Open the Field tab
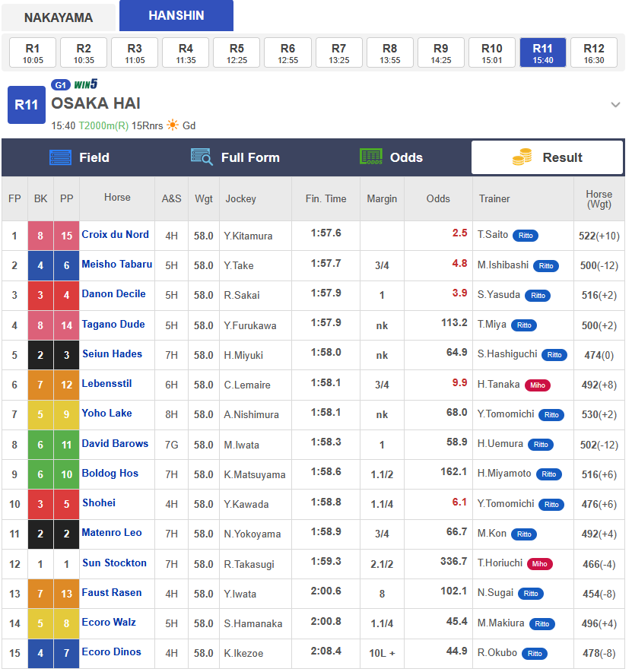The width and height of the screenshot is (632, 672). coord(80,157)
